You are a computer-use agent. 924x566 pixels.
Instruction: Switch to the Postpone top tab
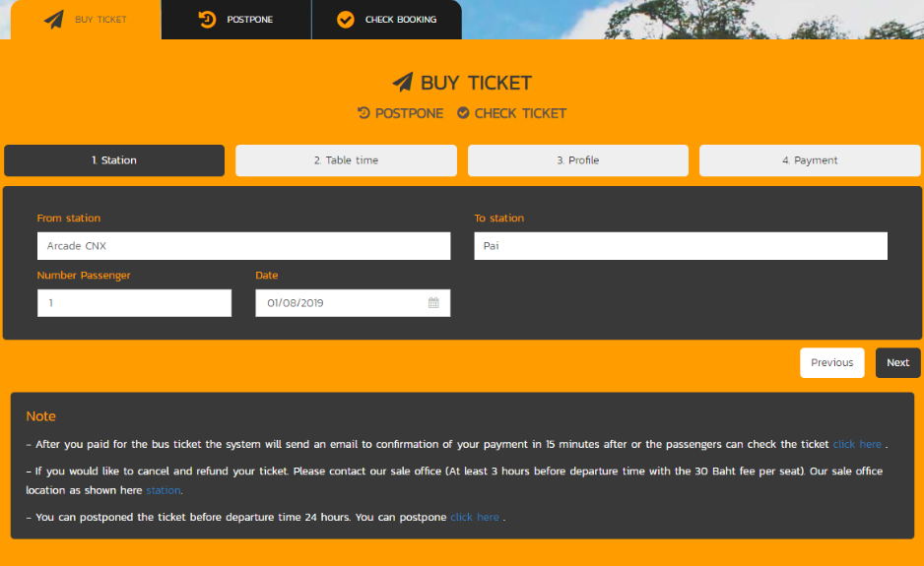[236, 20]
